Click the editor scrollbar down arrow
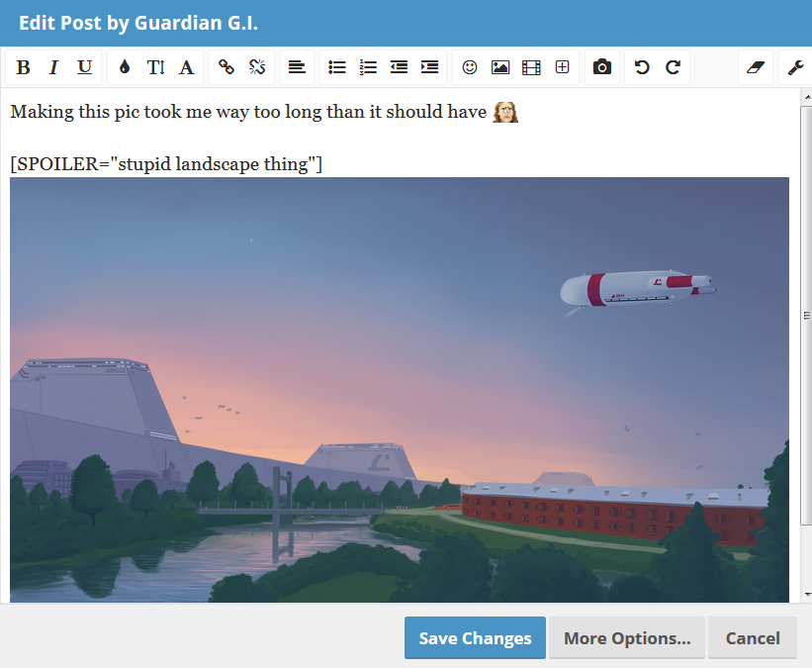 [x=807, y=595]
